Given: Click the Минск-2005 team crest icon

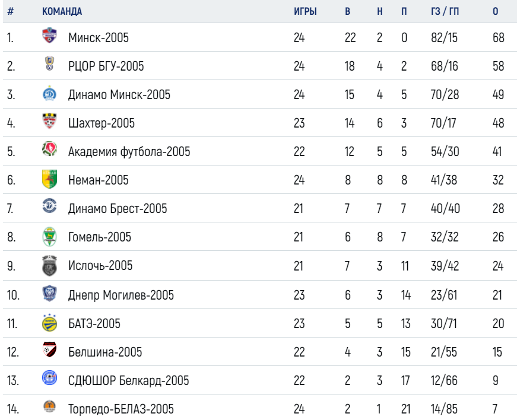Looking at the screenshot, I should [49, 36].
